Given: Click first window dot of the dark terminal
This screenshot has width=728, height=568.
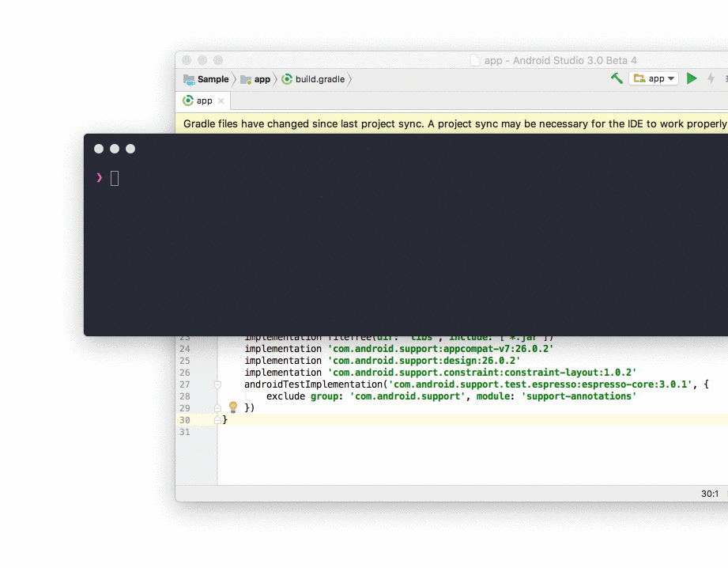Looking at the screenshot, I should pyautogui.click(x=99, y=149).
